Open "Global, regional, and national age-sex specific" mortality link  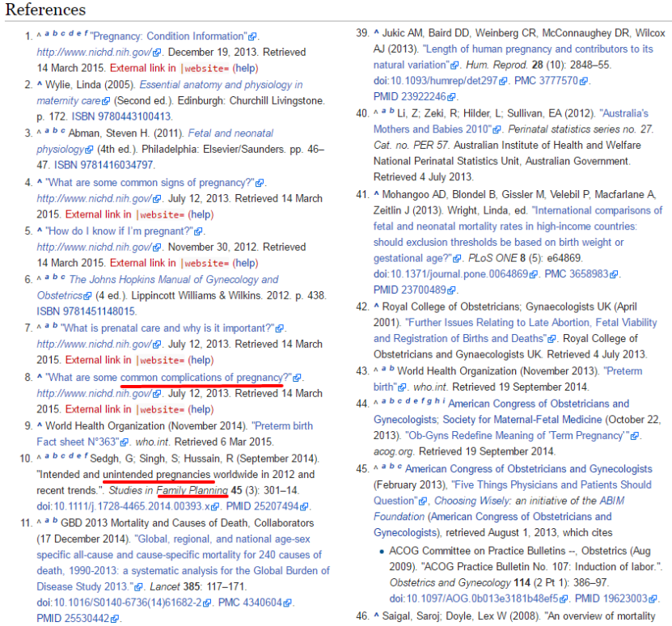pos(184,563)
